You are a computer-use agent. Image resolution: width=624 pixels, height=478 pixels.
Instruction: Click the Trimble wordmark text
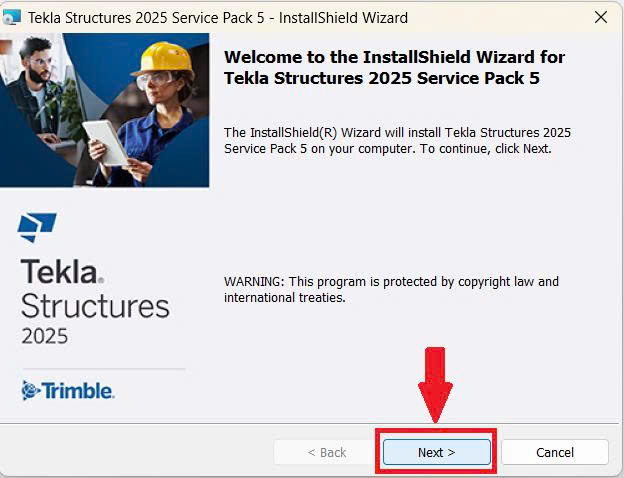[x=77, y=390]
